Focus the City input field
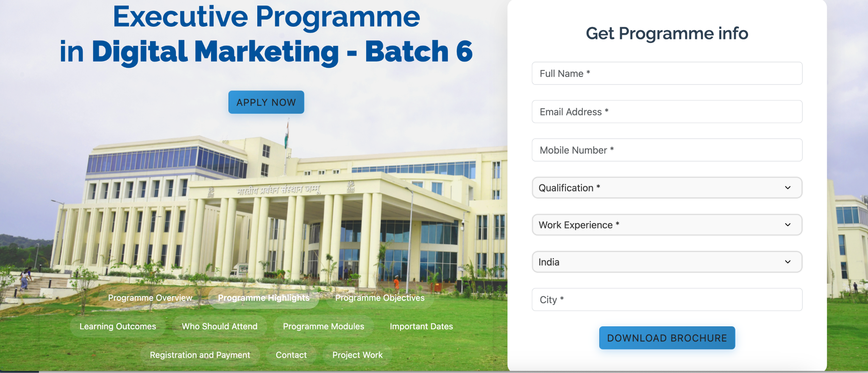The image size is (868, 373). [x=667, y=300]
